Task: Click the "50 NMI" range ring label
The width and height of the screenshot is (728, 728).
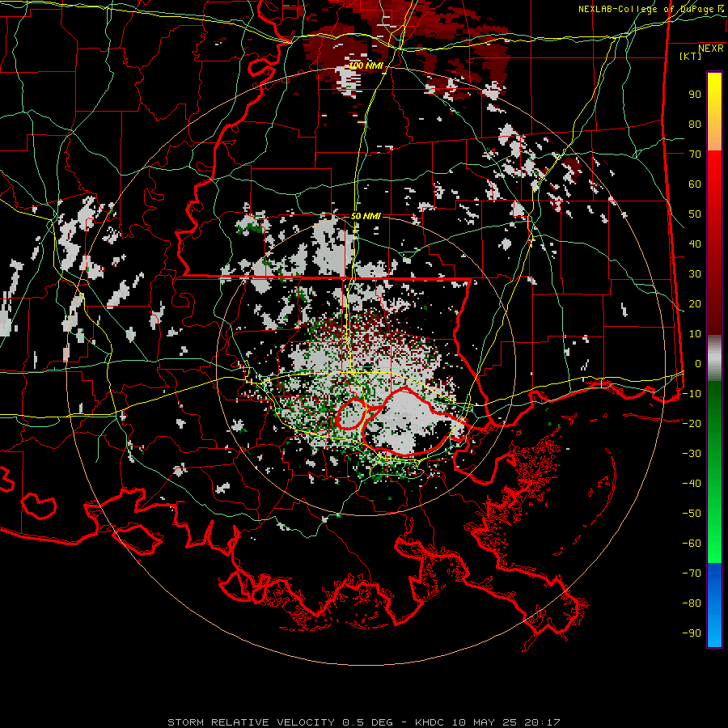Action: 366,216
